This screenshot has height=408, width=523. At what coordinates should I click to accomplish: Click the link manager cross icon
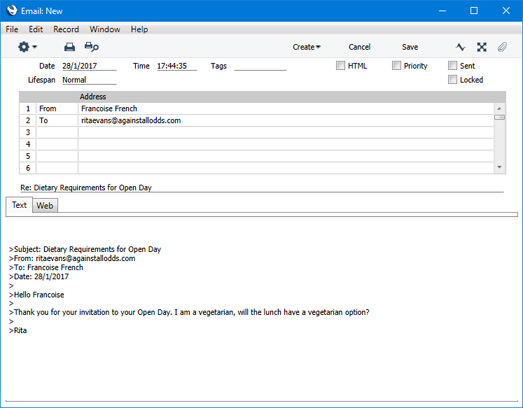coord(481,47)
